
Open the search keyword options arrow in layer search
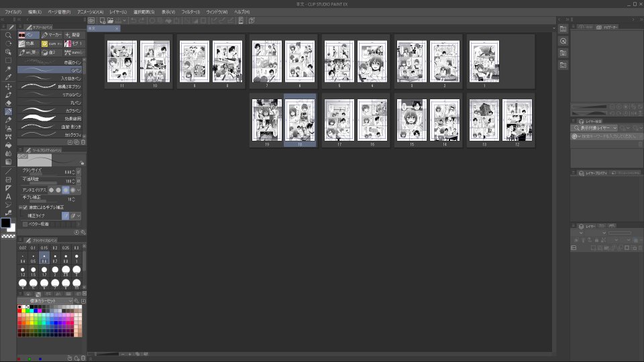point(579,136)
